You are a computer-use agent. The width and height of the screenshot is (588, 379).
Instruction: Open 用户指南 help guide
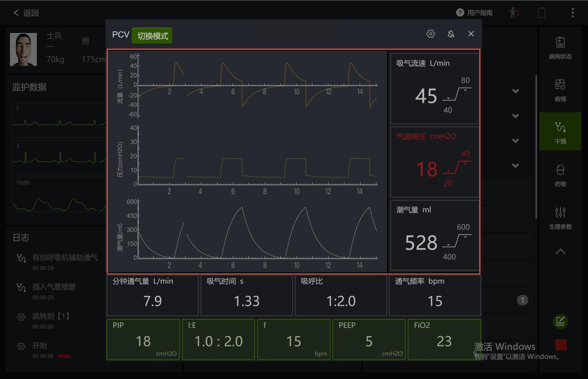pos(474,13)
